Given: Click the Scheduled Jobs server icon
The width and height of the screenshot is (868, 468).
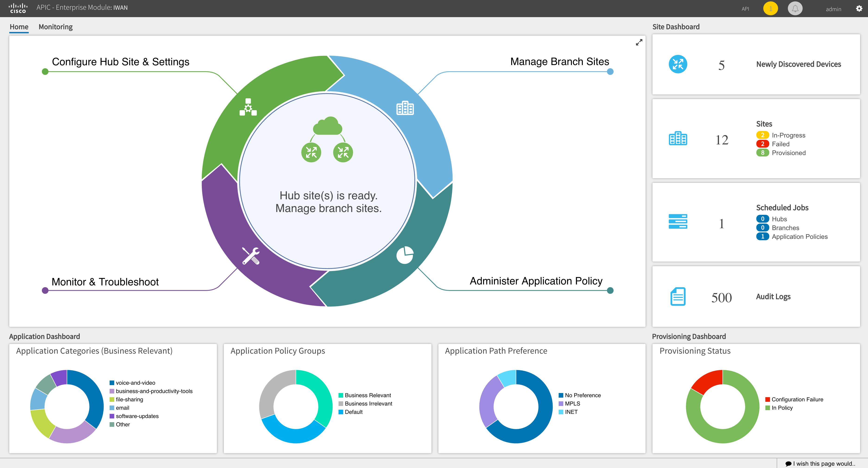Looking at the screenshot, I should (678, 222).
